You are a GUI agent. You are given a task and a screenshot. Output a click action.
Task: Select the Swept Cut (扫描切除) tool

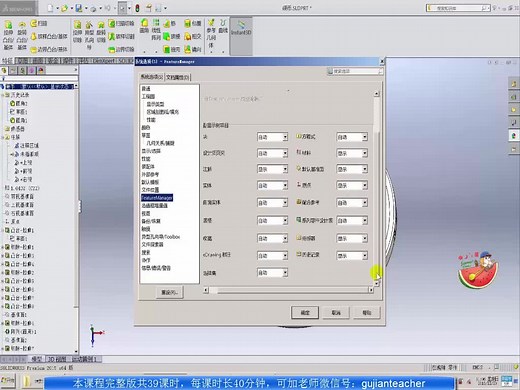click(x=122, y=23)
